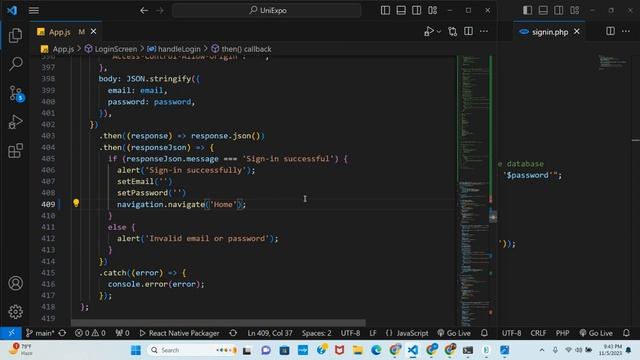Screen dimensions: 640x360
Task: Split the signin.php editor right
Action: [x=610, y=31]
